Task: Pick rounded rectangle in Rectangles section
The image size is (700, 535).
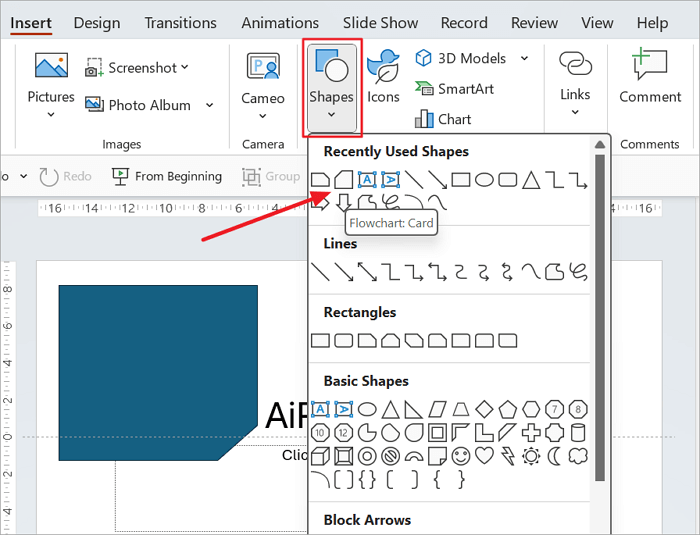Action: (x=344, y=341)
